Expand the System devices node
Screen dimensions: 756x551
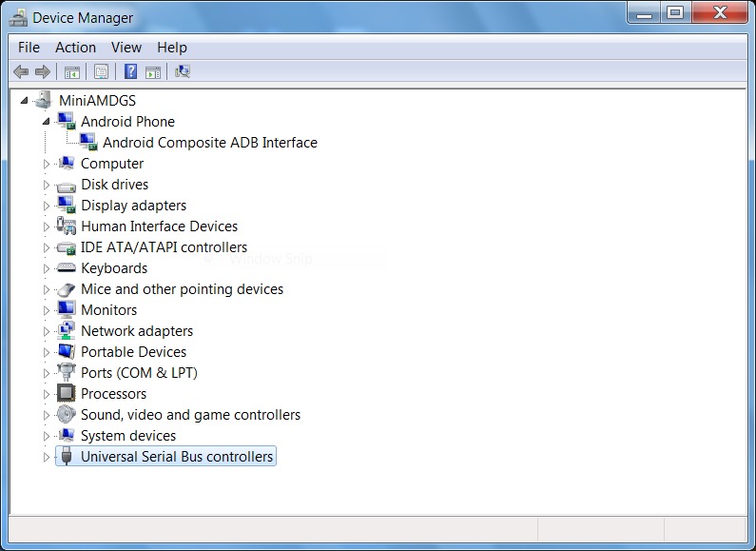47,436
